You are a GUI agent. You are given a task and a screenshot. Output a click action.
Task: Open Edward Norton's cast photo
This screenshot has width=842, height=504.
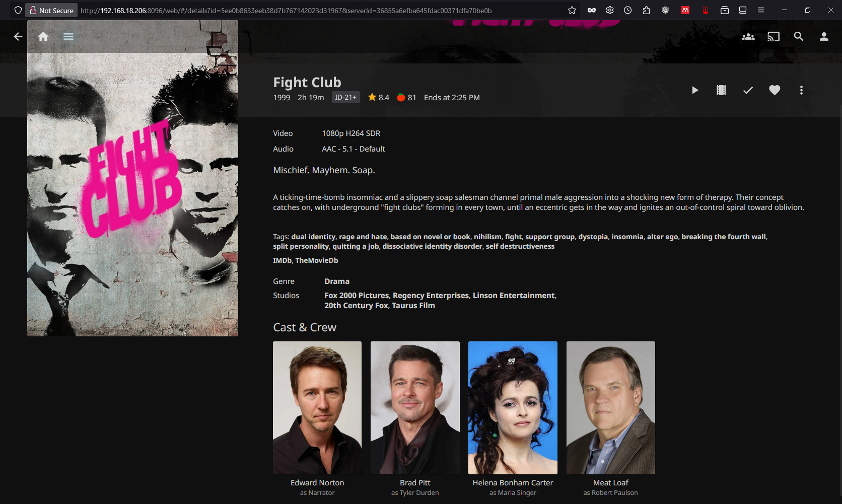point(317,408)
